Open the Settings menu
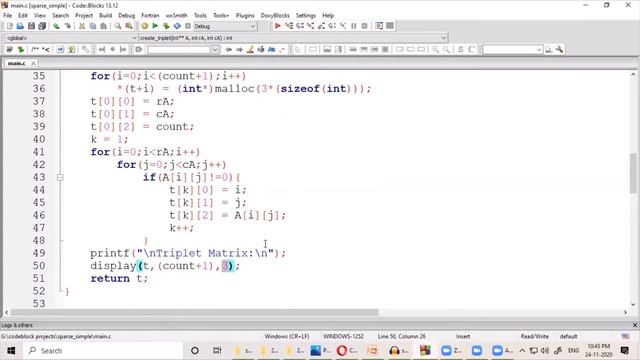Image resolution: width=640 pixels, height=360 pixels. click(306, 16)
